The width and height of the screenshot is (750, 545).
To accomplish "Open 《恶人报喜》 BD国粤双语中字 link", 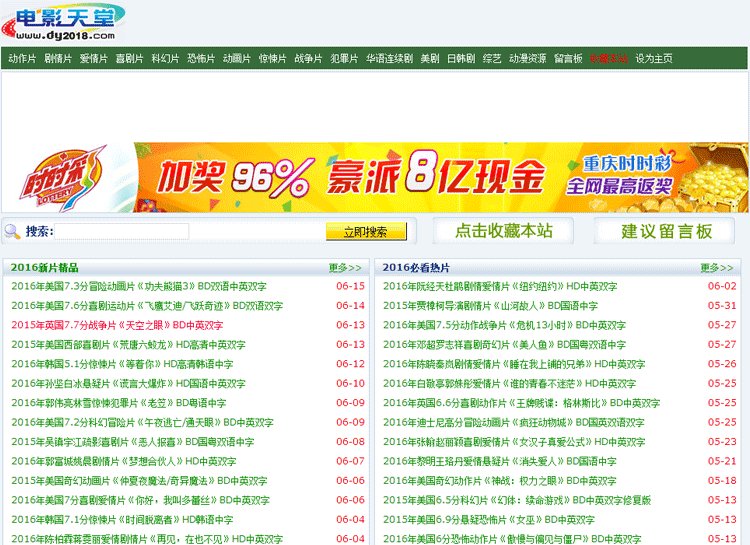I will (x=132, y=442).
